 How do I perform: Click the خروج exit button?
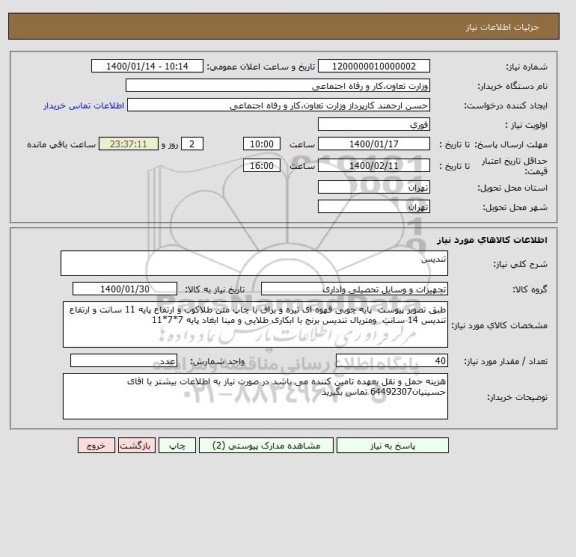pos(96,445)
